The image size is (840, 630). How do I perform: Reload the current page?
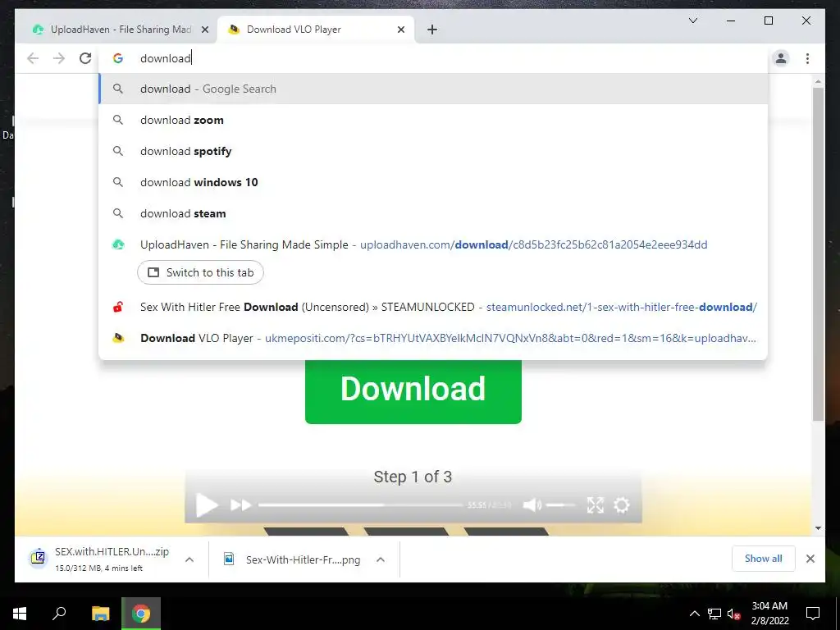(x=85, y=58)
